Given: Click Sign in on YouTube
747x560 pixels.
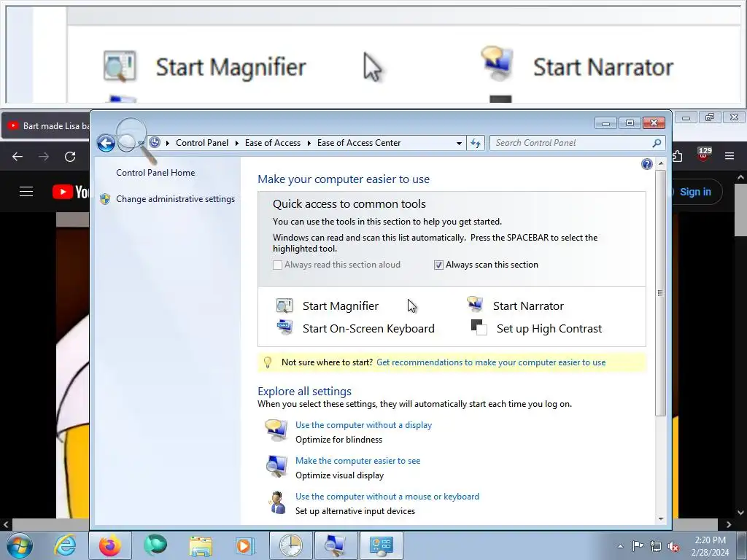Looking at the screenshot, I should click(x=695, y=192).
